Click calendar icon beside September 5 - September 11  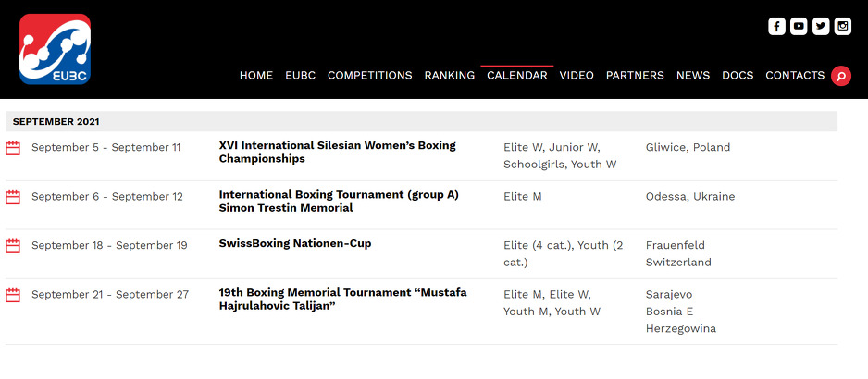13,148
